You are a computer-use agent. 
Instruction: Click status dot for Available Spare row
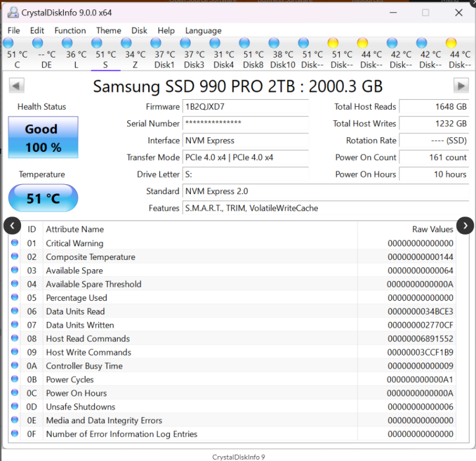15,270
